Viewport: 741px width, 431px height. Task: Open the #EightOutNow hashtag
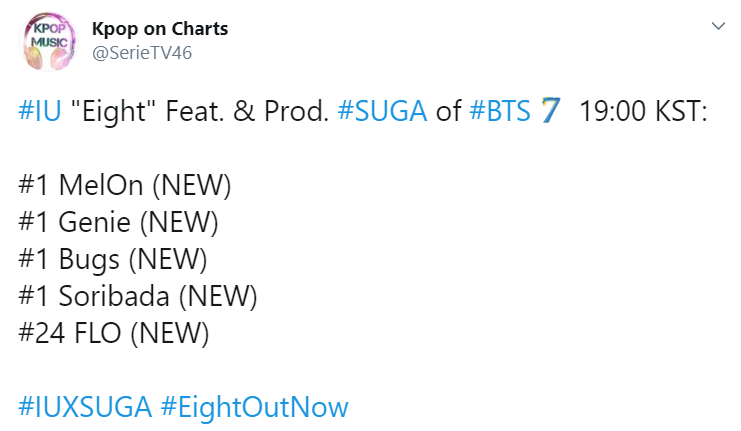[x=253, y=407]
